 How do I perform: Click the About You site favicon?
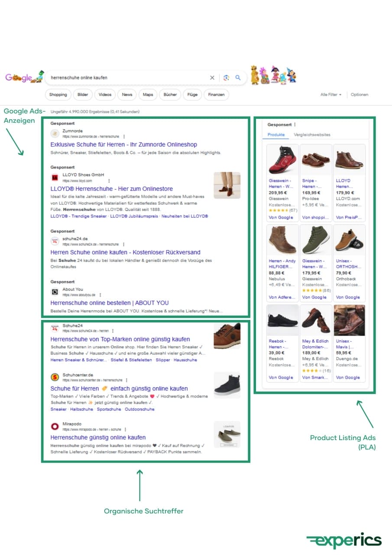point(55,292)
